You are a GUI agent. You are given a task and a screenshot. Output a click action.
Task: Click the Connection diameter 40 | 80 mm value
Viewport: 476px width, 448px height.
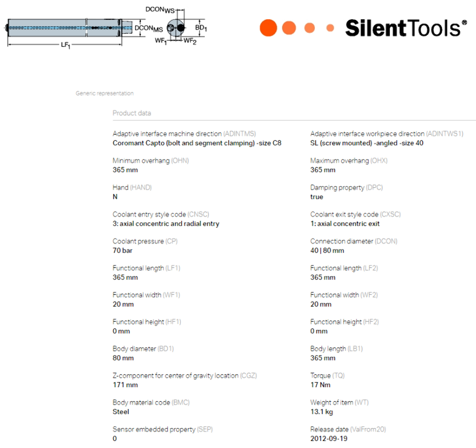pos(327,250)
